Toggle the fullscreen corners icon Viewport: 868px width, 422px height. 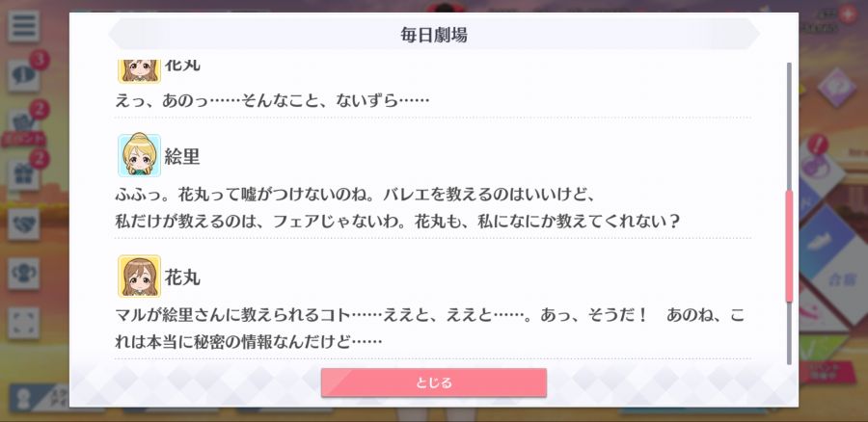[24, 323]
